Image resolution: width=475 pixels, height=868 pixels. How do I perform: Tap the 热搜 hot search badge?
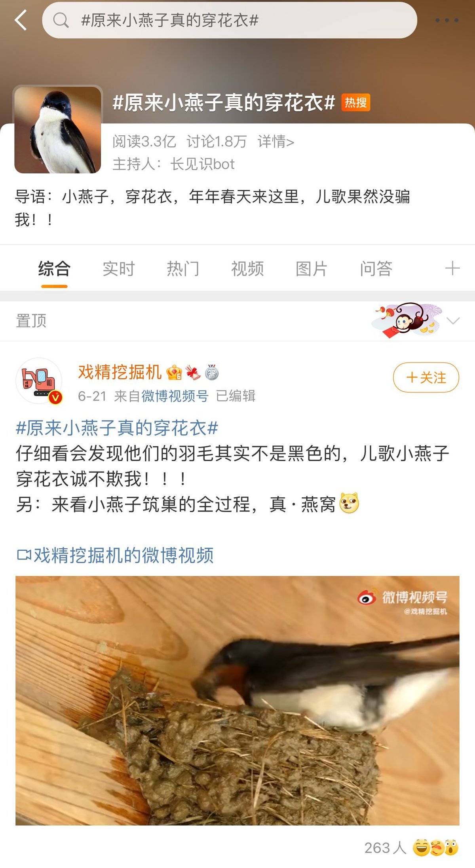(x=355, y=102)
